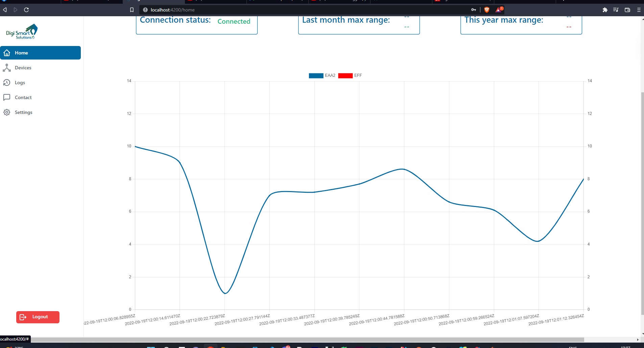This screenshot has height=348, width=644.
Task: Open the Contact page
Action: [23, 97]
